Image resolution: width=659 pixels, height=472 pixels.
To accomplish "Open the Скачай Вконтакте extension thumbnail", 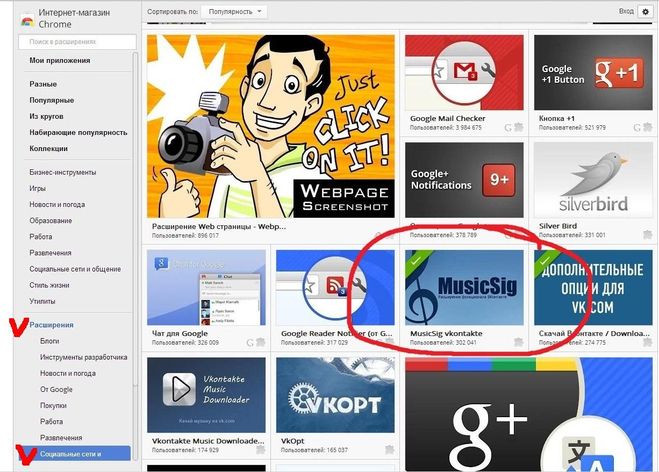I will tap(593, 287).
